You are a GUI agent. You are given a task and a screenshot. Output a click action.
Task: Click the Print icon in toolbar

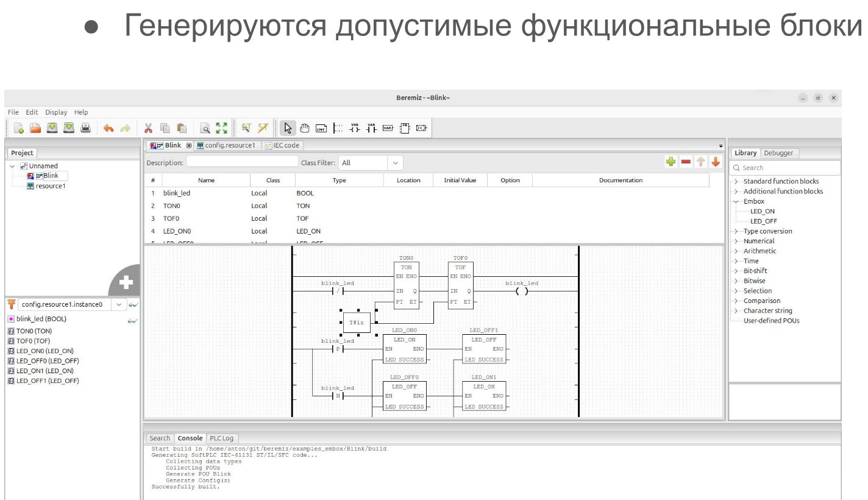pyautogui.click(x=86, y=128)
